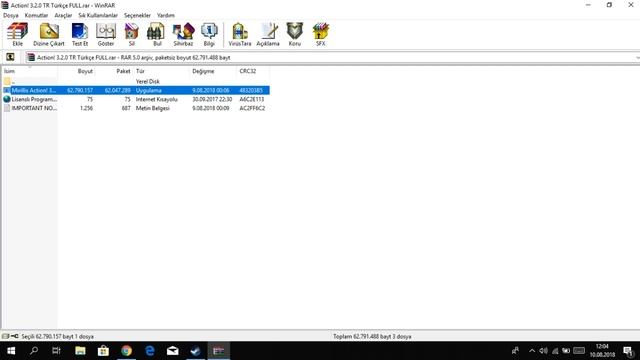Click the AC2FF6C2 CRC32 value
This screenshot has height=360, width=640.
point(252,108)
